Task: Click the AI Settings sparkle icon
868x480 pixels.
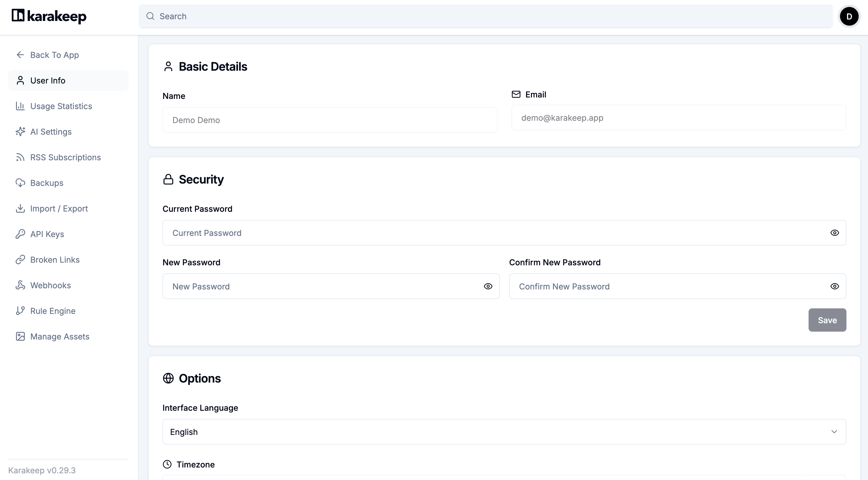Action: click(x=20, y=131)
